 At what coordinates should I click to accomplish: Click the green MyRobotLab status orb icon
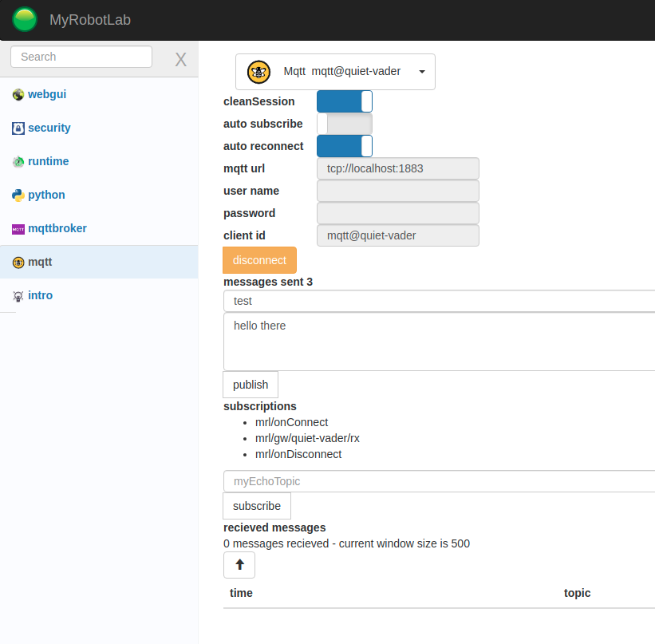click(x=25, y=19)
